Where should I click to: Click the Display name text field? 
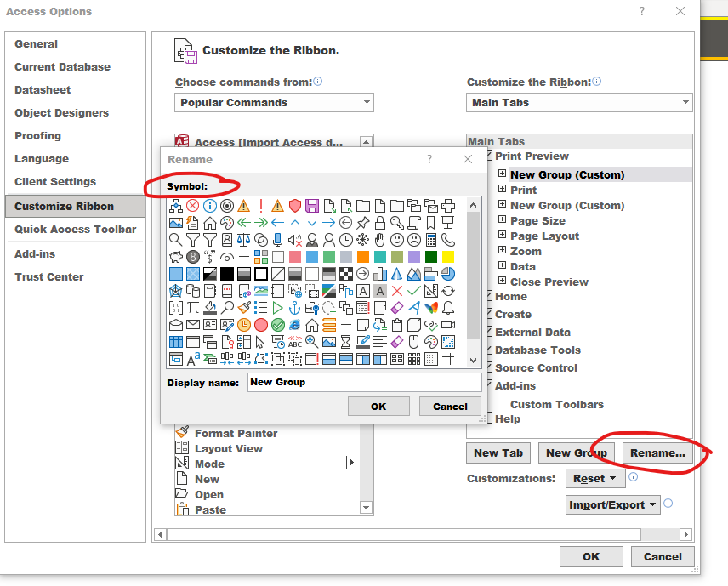coord(365,382)
